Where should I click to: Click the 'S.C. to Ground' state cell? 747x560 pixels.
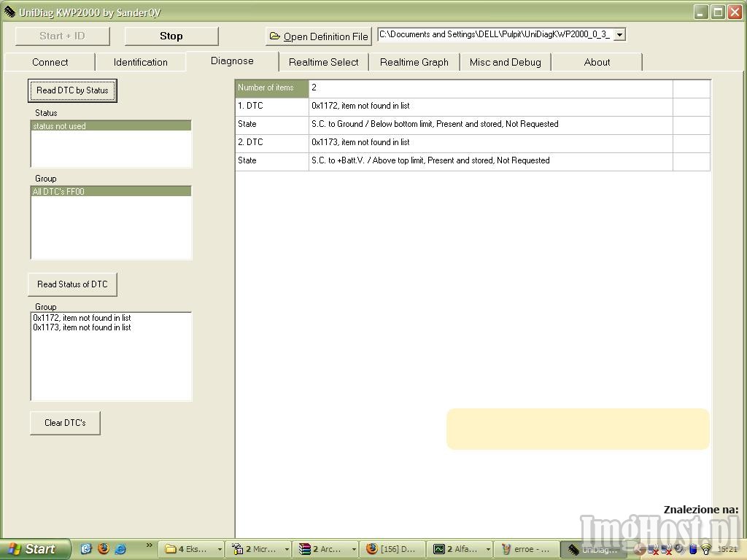pyautogui.click(x=491, y=124)
